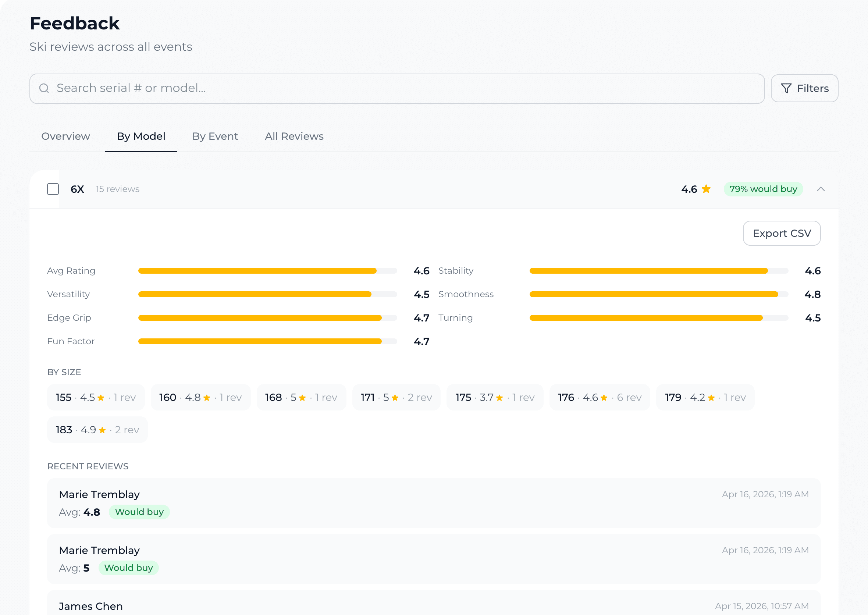
Task: Click Export CSV button
Action: pyautogui.click(x=782, y=233)
